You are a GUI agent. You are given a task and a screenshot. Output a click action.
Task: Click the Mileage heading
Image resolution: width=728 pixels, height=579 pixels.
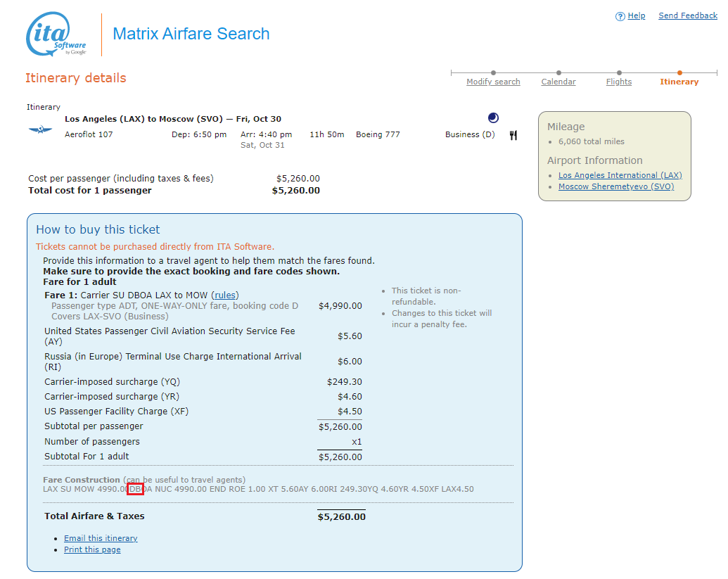click(566, 127)
